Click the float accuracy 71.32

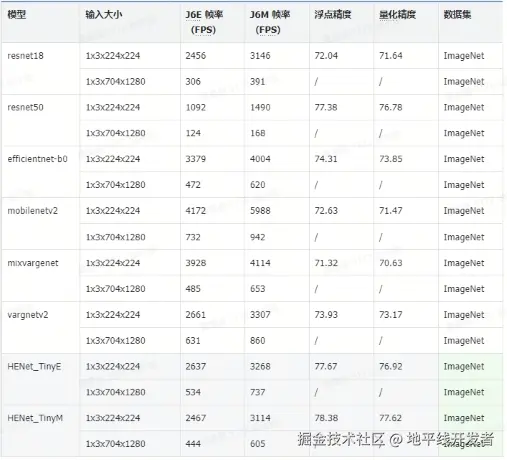326,263
